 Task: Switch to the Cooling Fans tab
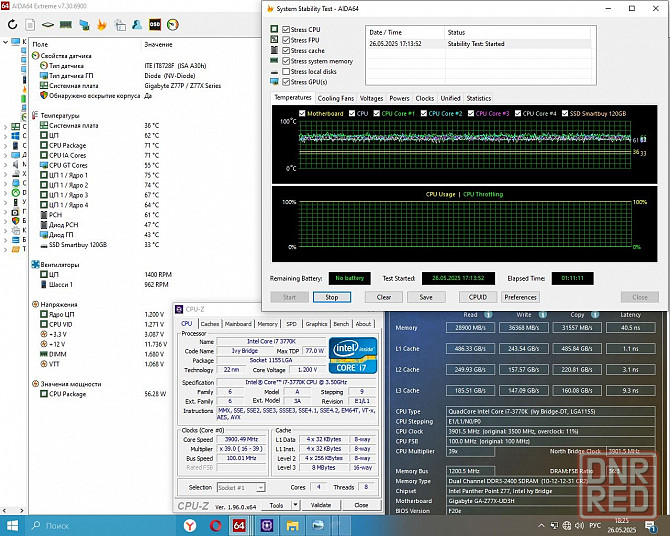point(335,98)
